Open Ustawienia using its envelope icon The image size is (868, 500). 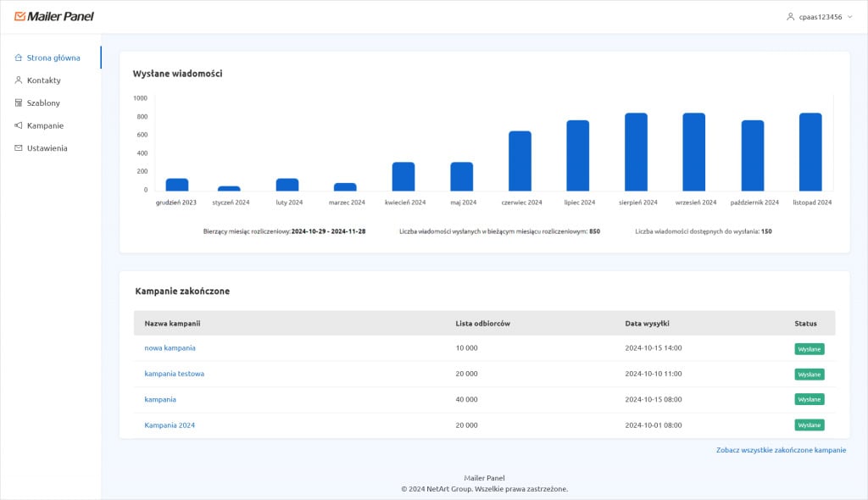pos(17,147)
